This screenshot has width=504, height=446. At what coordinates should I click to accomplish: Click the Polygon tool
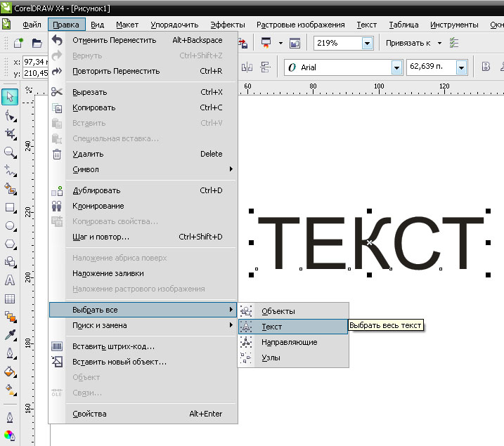coord(10,244)
